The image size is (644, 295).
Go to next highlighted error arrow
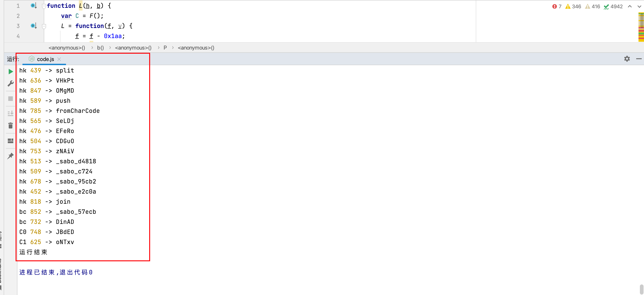pyautogui.click(x=639, y=6)
